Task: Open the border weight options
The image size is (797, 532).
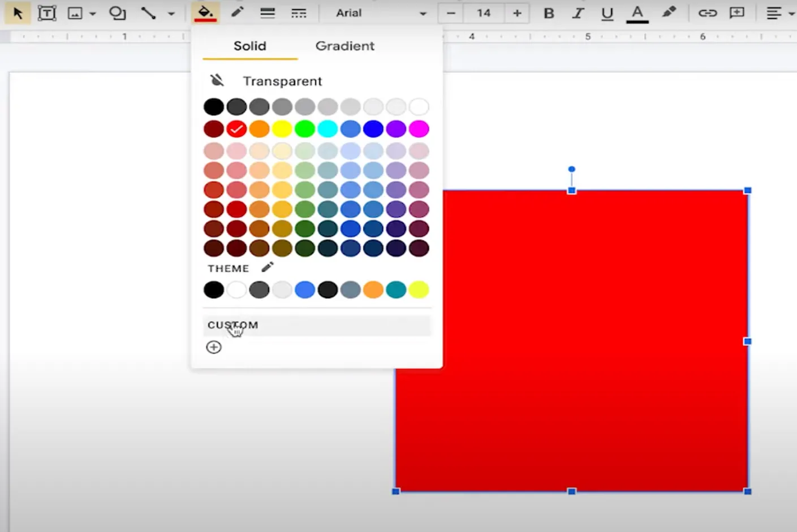Action: [268, 12]
